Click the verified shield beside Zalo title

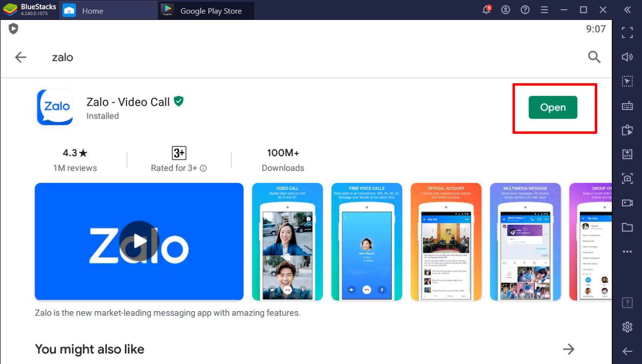pyautogui.click(x=179, y=101)
